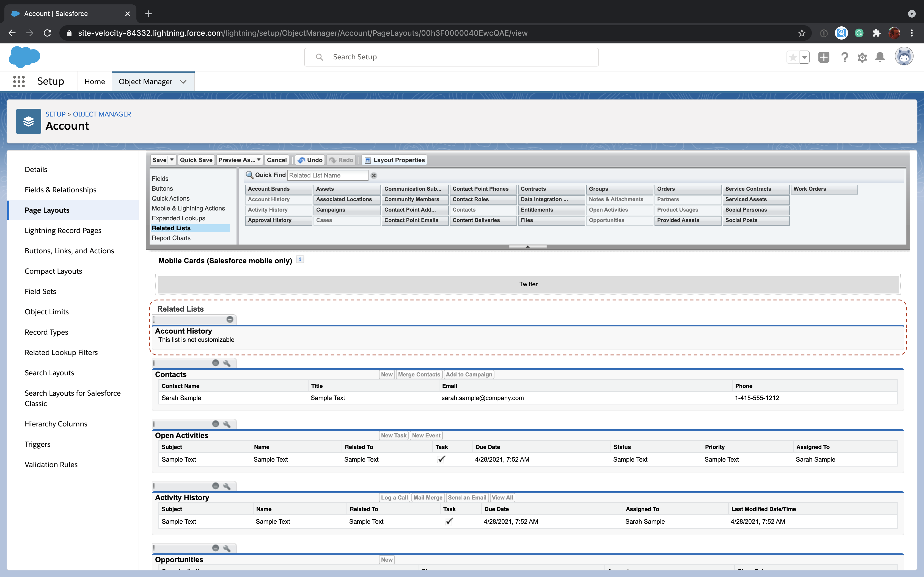Screen dimensions: 924x577
Task: Open the App Launcher grid icon
Action: pos(19,81)
